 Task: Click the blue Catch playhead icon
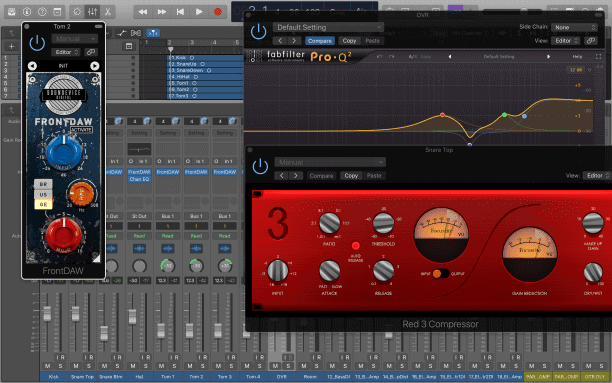[x=153, y=33]
